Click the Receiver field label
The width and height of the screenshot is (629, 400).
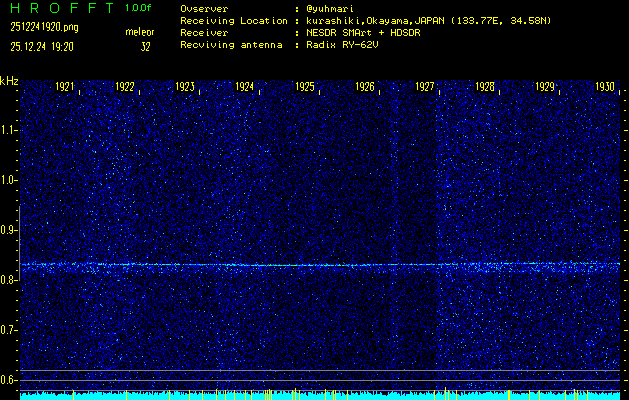pyautogui.click(x=204, y=33)
